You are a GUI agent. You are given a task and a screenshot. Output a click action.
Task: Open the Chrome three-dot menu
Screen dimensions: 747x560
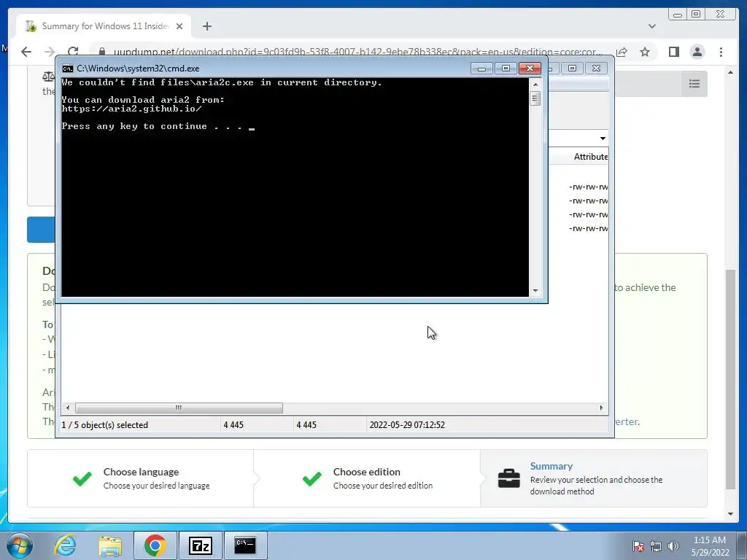721,52
